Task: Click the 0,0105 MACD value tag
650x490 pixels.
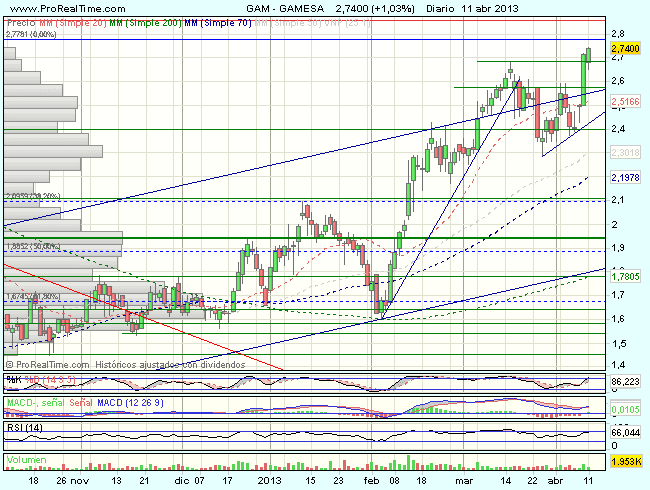Action: coord(624,409)
